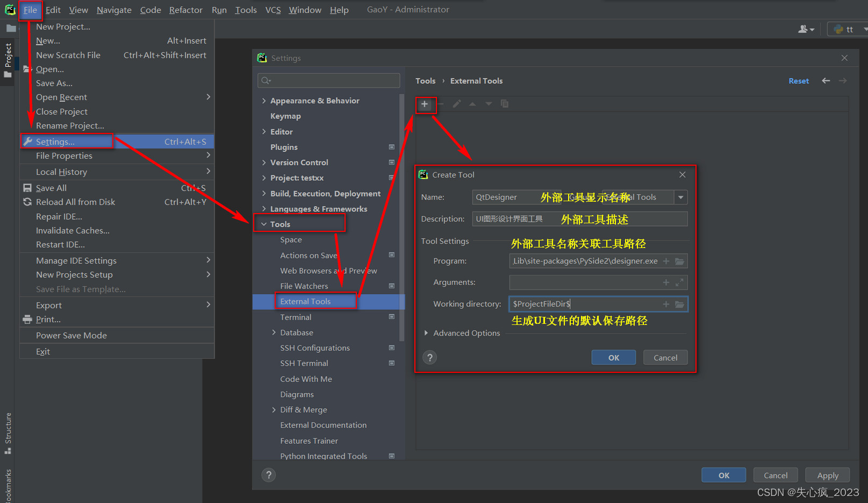Open the File menu

tap(30, 10)
